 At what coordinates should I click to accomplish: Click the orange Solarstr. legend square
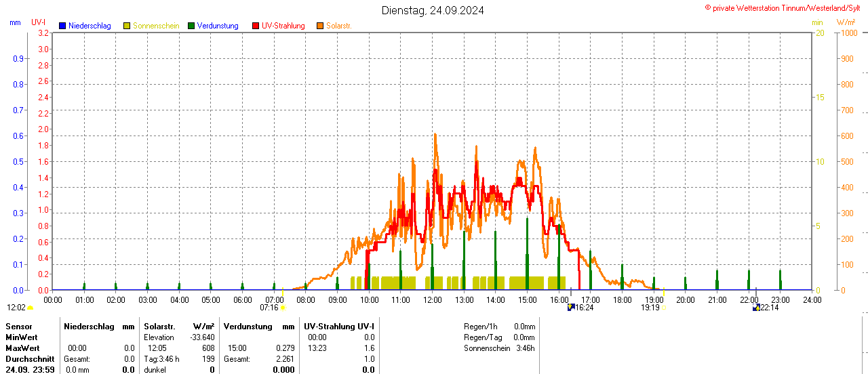pos(320,26)
